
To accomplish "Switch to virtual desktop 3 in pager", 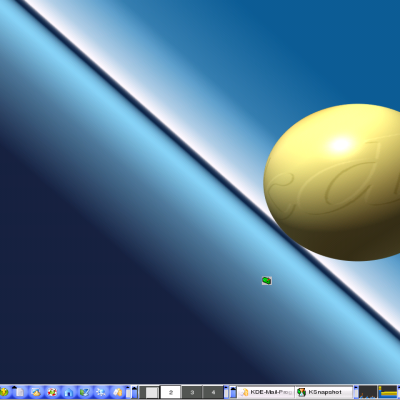I will (192, 392).
